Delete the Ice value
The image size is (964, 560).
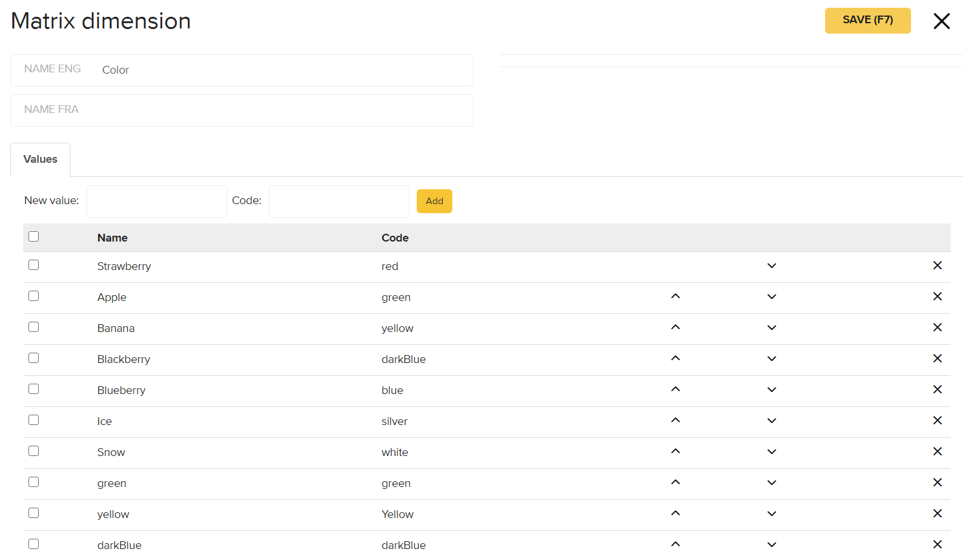pyautogui.click(x=938, y=420)
